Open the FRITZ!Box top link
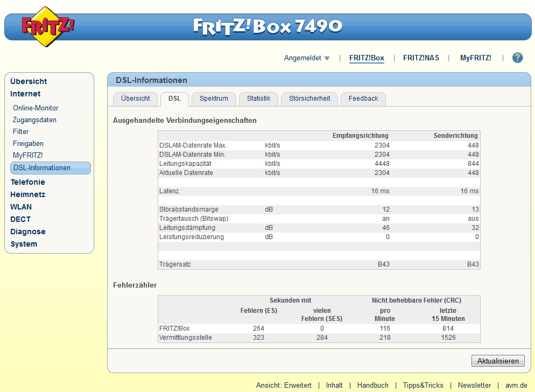The image size is (535, 392). pyautogui.click(x=367, y=58)
